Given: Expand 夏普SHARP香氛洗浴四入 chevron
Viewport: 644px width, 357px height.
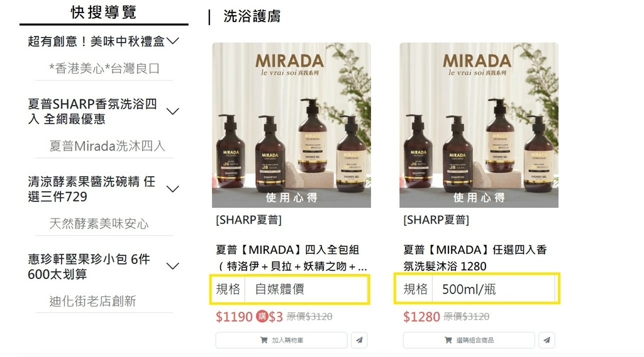Looking at the screenshot, I should point(173,111).
